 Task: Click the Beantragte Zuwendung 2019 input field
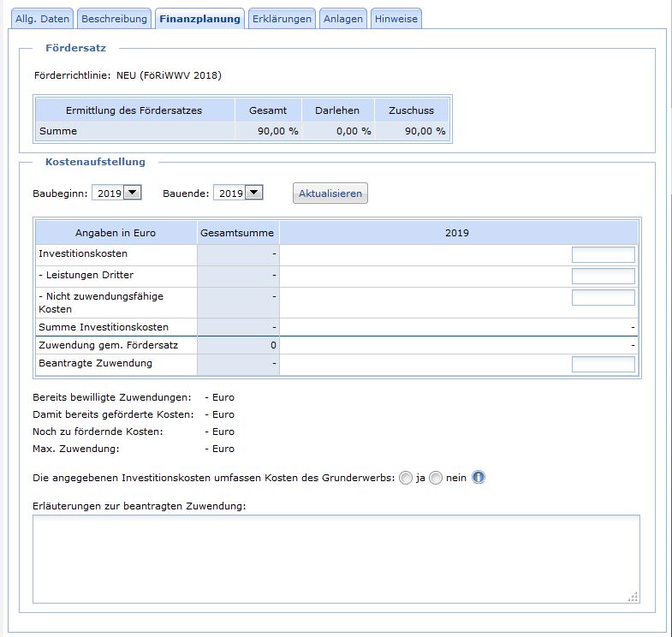[x=603, y=365]
